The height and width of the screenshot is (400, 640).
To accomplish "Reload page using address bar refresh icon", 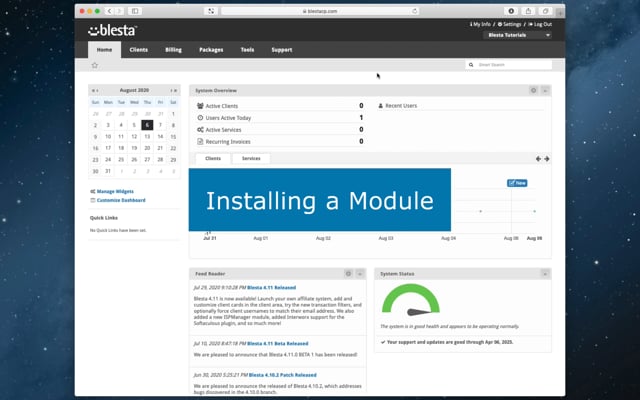I will [x=416, y=10].
